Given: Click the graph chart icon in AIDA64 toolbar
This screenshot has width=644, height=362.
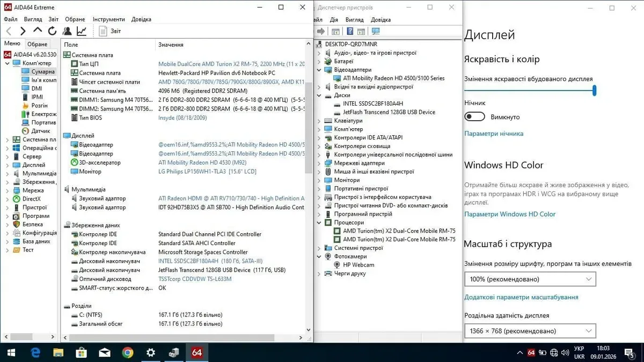Looking at the screenshot, I should (x=82, y=31).
